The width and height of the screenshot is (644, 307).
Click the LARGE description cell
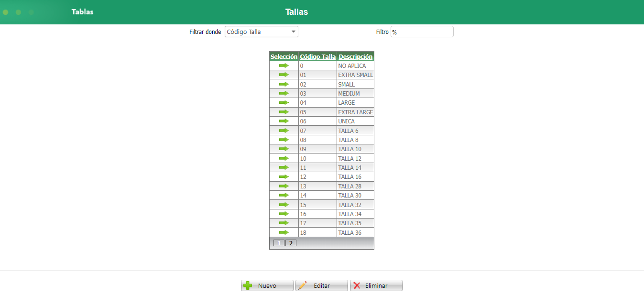point(355,103)
